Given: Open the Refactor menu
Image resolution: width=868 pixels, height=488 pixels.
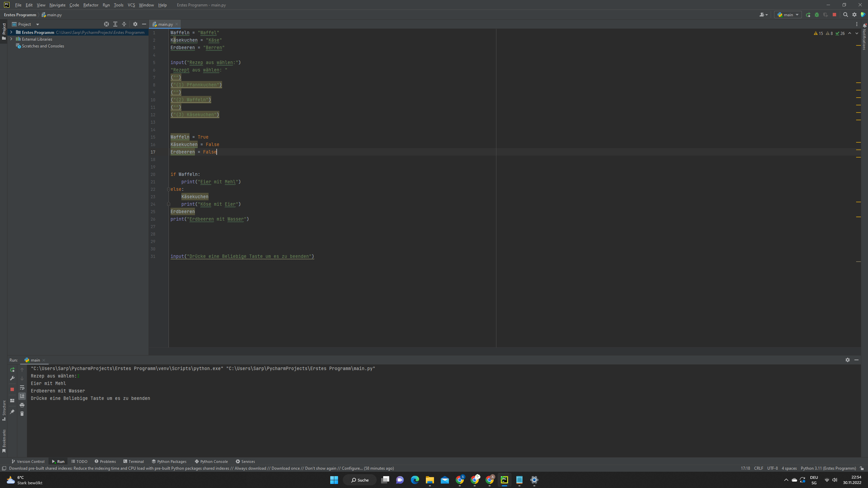Looking at the screenshot, I should 91,5.
